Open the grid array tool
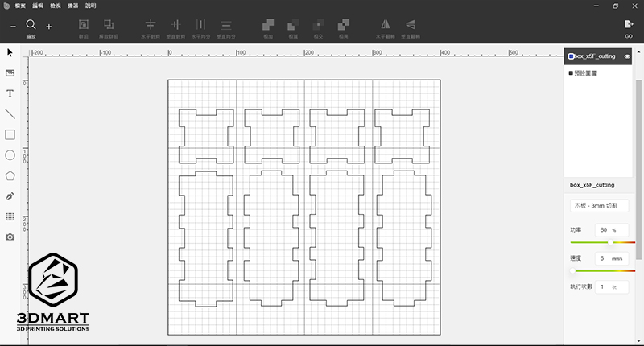 pyautogui.click(x=10, y=216)
